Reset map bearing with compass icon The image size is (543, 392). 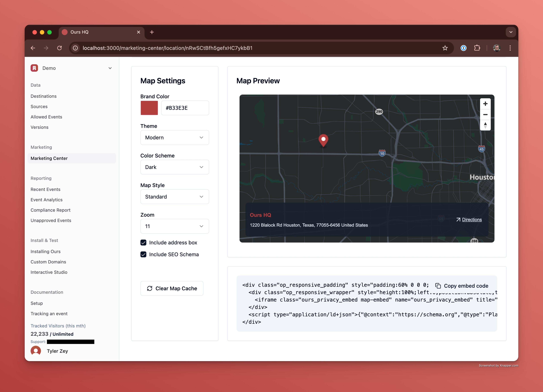[x=485, y=125]
